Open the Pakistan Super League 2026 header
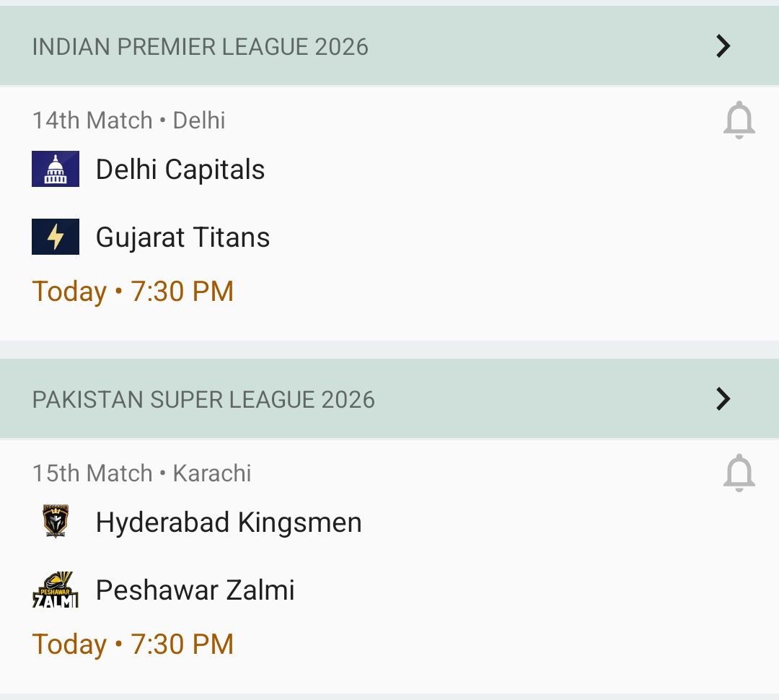This screenshot has height=700, width=779. pyautogui.click(x=203, y=399)
